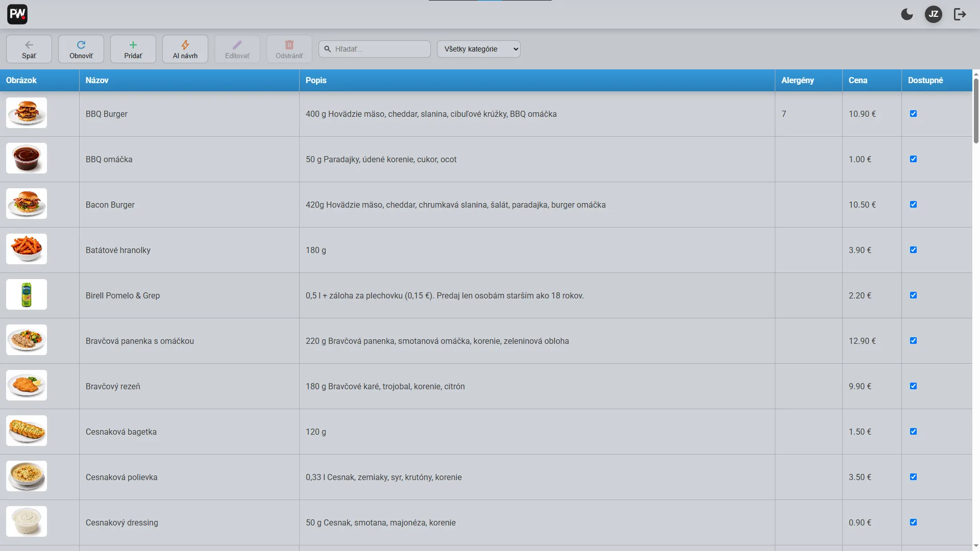Click the PW app logo
This screenshot has height=551, width=980.
coord(17,14)
